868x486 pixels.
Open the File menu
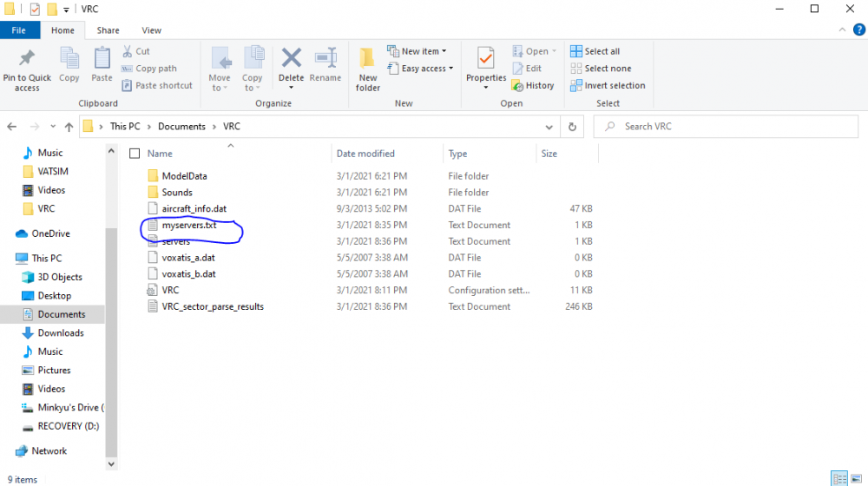(18, 30)
